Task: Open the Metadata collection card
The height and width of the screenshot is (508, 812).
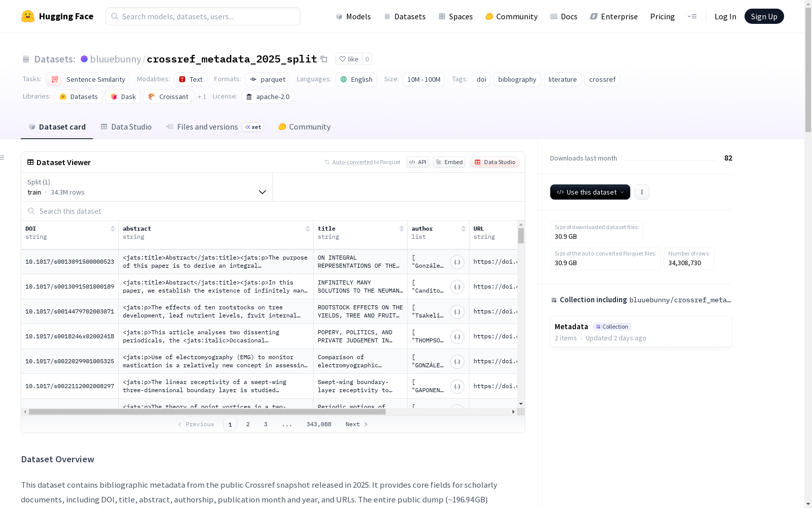Action: (641, 332)
